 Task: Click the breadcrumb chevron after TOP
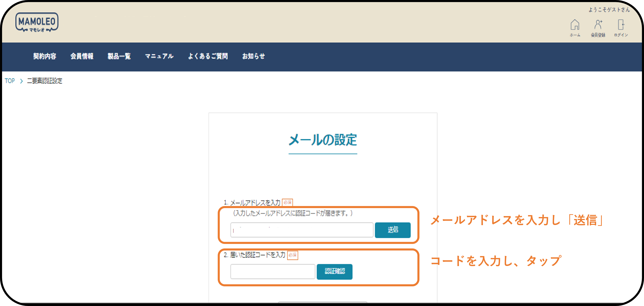tap(22, 81)
